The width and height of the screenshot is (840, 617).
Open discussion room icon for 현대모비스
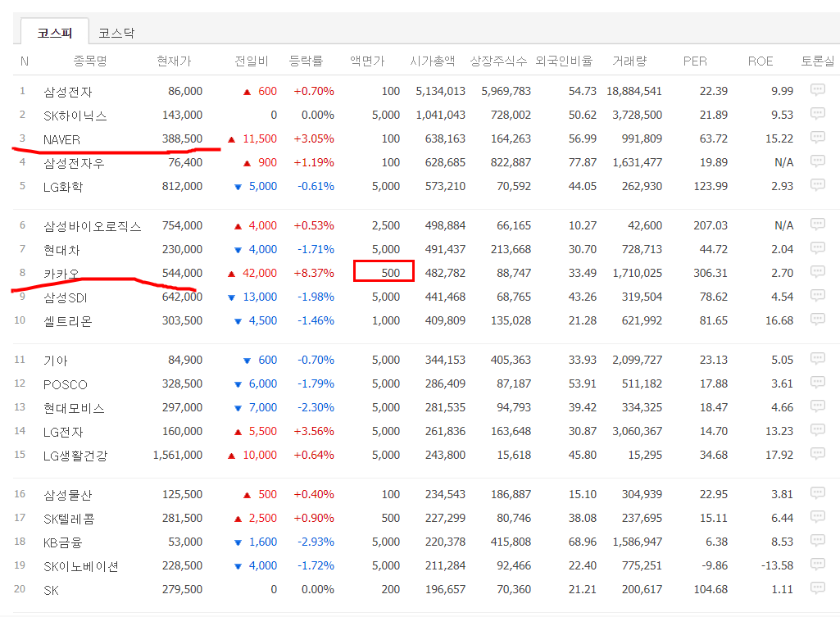point(818,406)
